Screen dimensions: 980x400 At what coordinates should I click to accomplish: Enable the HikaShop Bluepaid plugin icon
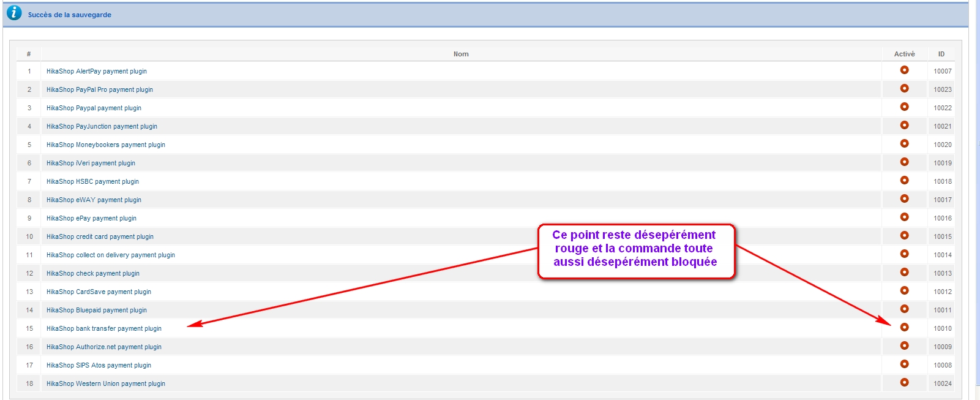(904, 309)
